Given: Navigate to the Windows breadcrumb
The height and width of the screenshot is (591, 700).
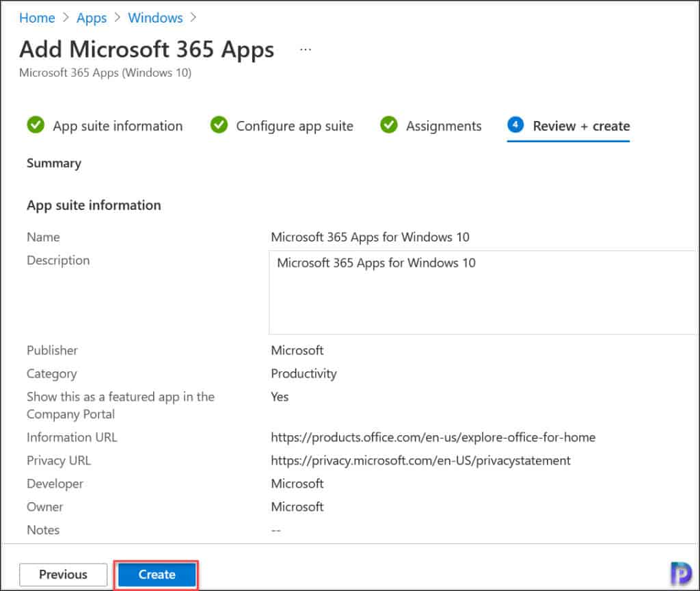Looking at the screenshot, I should pos(155,18).
